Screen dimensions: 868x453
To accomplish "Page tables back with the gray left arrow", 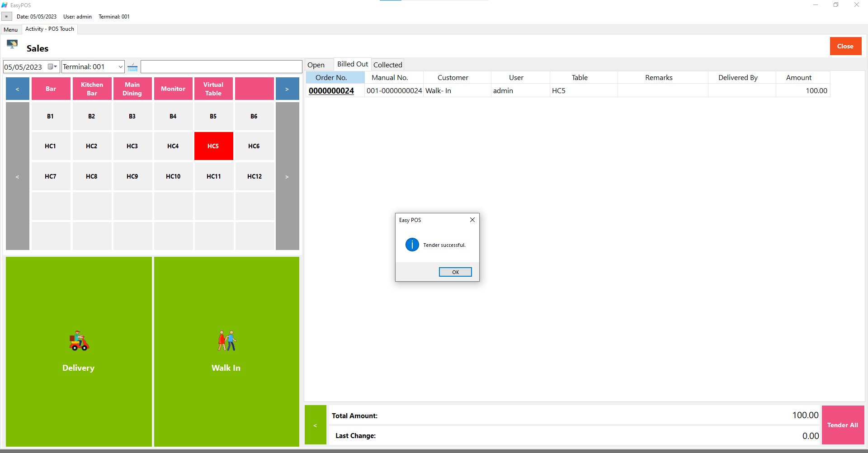I will (x=18, y=176).
